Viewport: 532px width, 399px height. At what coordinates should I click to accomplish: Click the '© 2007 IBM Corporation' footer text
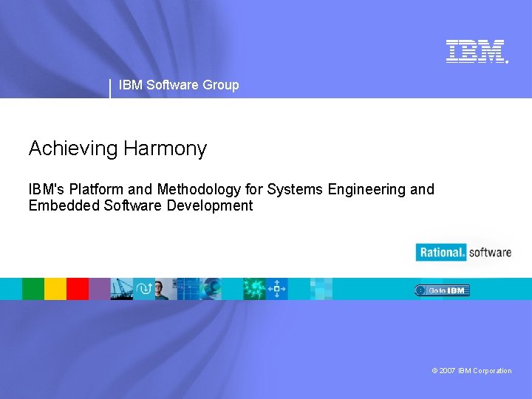pos(471,371)
